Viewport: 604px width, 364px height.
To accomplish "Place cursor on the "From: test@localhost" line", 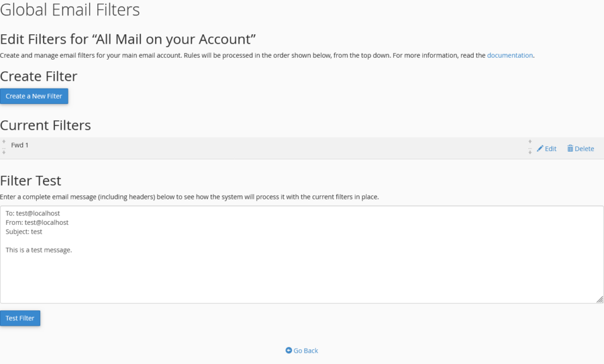I will [37, 223].
